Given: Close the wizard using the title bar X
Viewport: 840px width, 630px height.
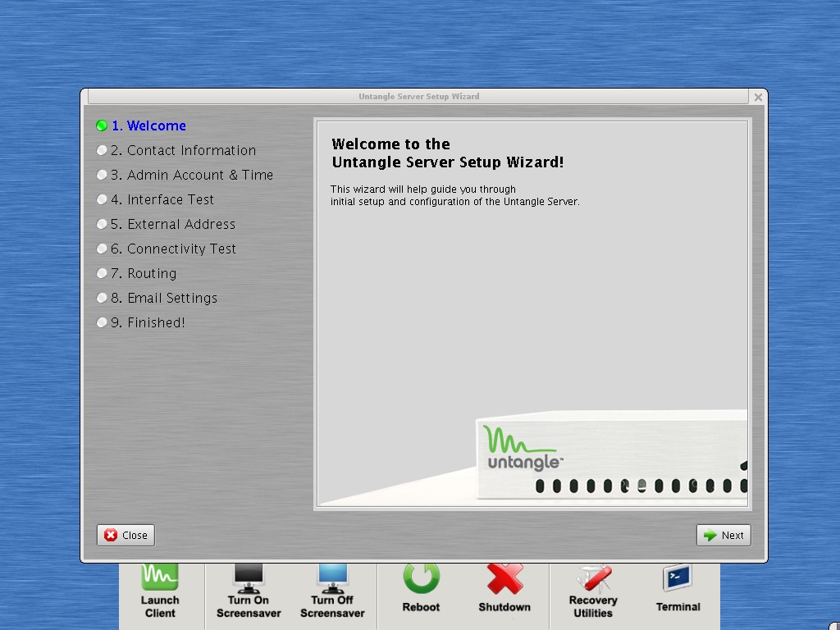Looking at the screenshot, I should pyautogui.click(x=758, y=97).
